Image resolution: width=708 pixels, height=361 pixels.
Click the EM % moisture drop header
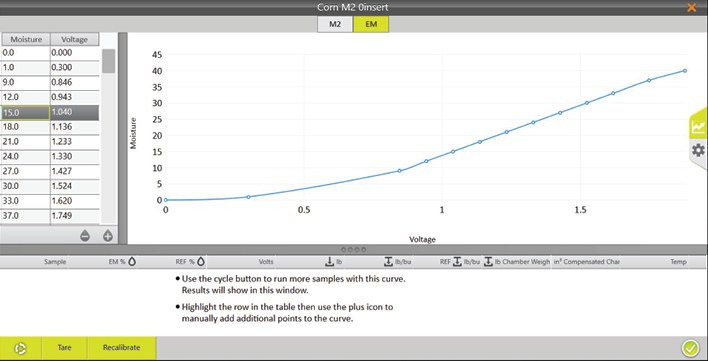(x=121, y=261)
